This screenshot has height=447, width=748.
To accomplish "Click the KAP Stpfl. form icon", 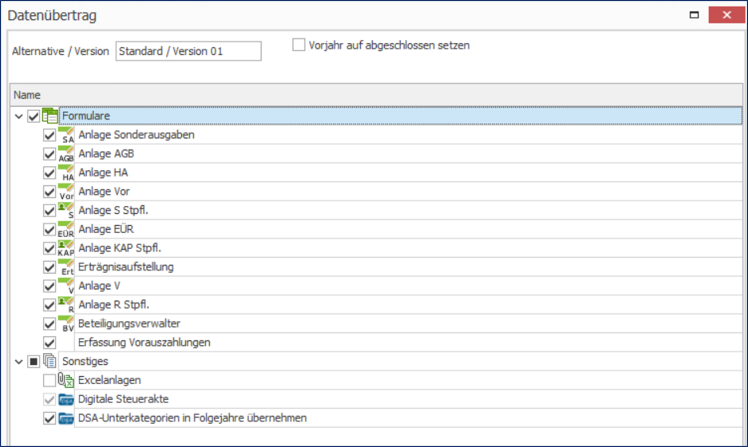I will pos(66,248).
